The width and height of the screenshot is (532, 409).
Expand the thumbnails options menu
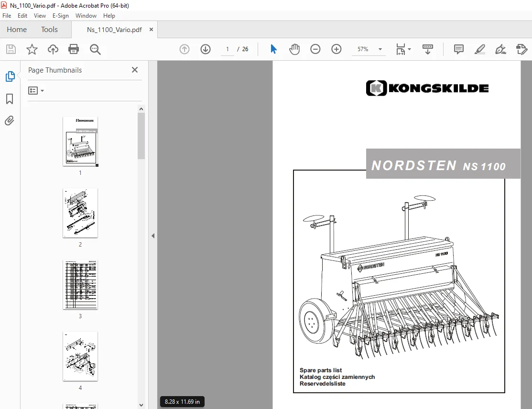(36, 91)
